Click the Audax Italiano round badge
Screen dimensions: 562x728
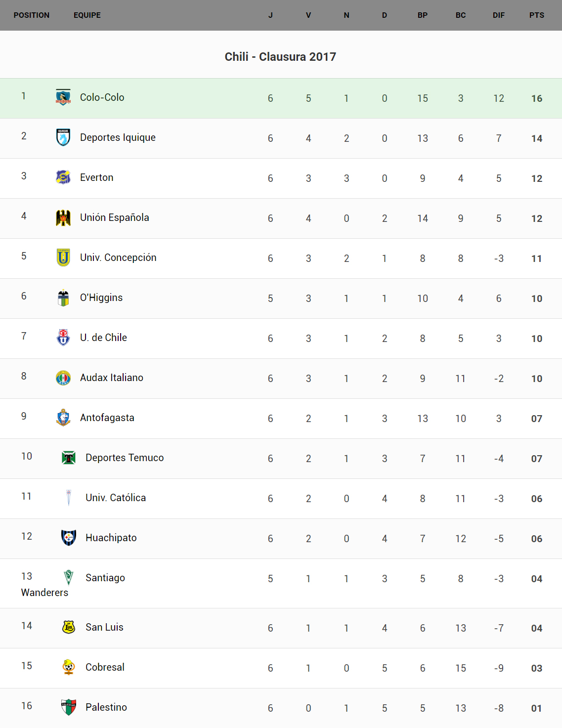coord(63,378)
